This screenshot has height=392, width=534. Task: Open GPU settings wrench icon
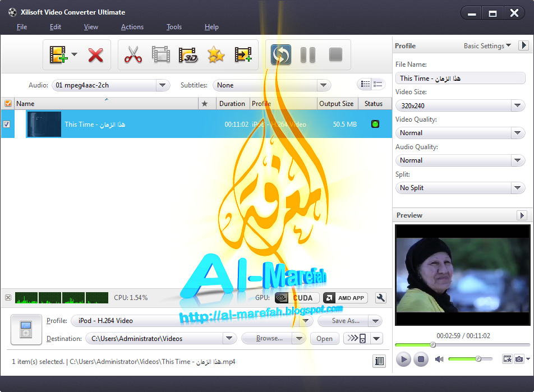[380, 298]
